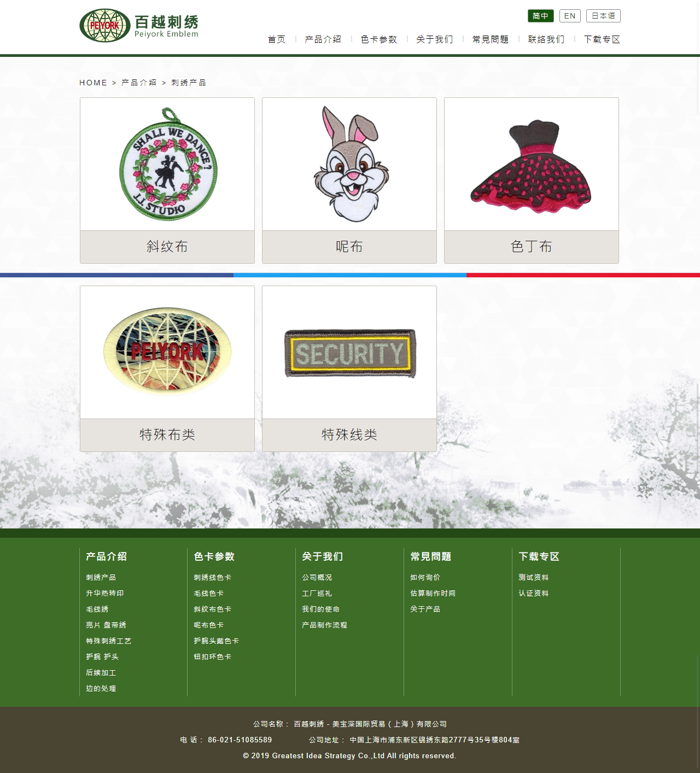Click the company address text in footer
Image resolution: width=700 pixels, height=773 pixels.
[435, 740]
